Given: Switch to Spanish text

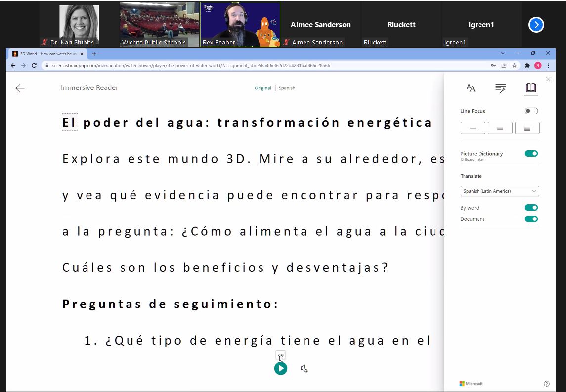Looking at the screenshot, I should [287, 88].
